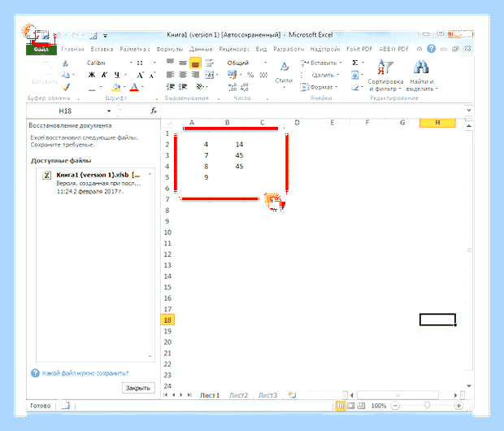Switch to Normal view icon
Image resolution: width=504 pixels, height=431 pixels.
click(x=340, y=406)
